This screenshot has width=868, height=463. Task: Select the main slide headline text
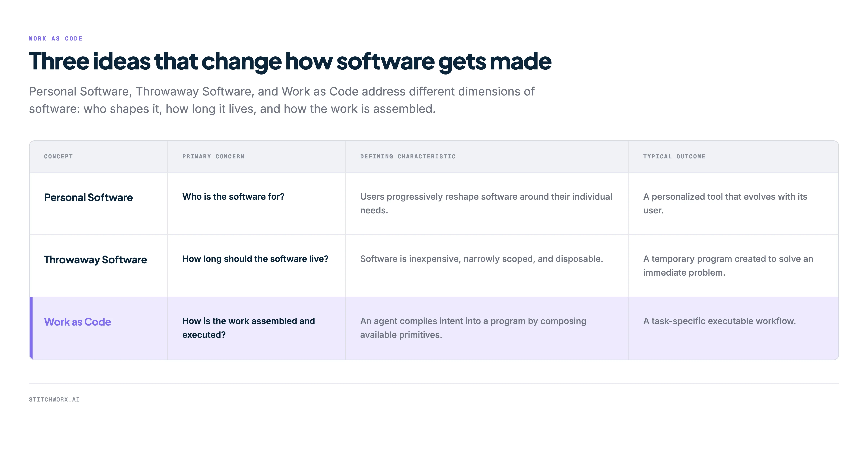(x=290, y=61)
